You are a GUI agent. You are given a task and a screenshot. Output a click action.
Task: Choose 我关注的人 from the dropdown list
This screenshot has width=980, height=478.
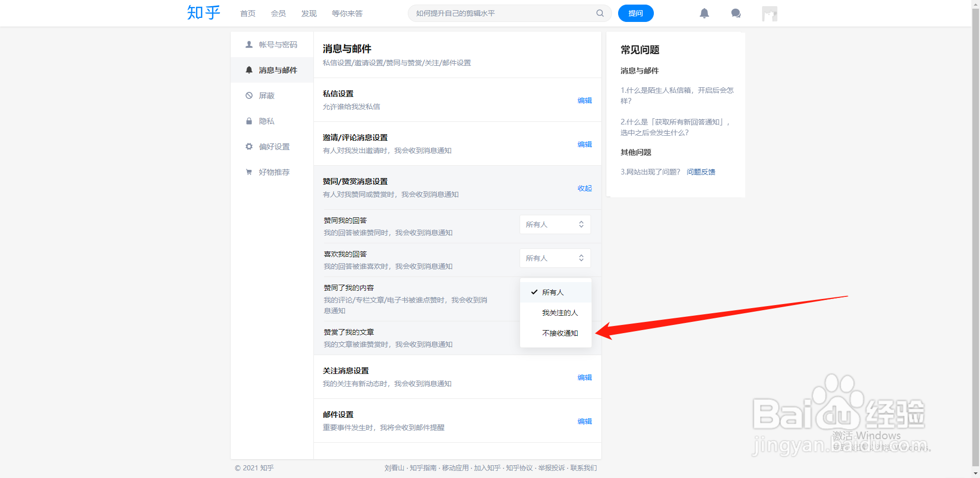pos(560,312)
